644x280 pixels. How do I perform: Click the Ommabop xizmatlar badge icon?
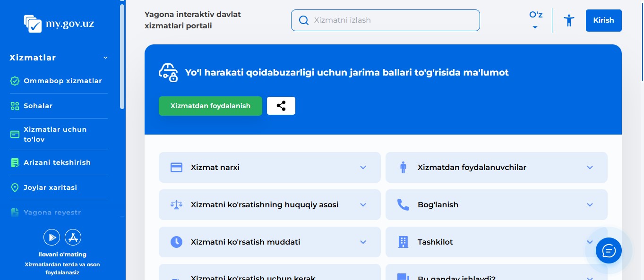point(15,81)
